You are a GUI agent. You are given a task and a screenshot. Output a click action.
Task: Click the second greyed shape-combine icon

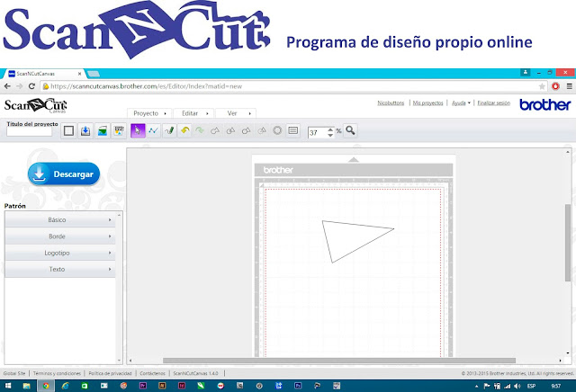pos(230,130)
